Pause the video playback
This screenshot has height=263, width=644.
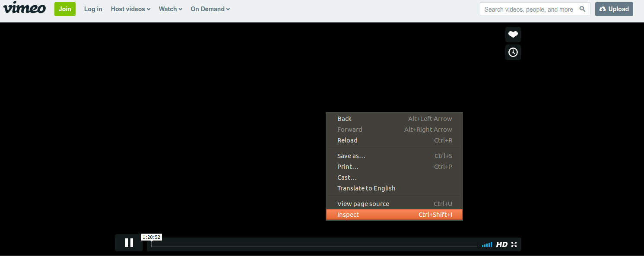pyautogui.click(x=128, y=243)
